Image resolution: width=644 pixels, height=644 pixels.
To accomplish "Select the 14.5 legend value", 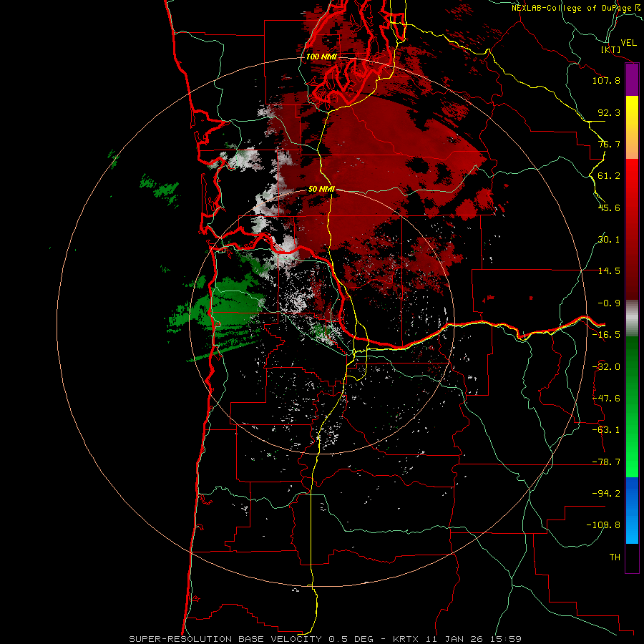I will tap(609, 271).
